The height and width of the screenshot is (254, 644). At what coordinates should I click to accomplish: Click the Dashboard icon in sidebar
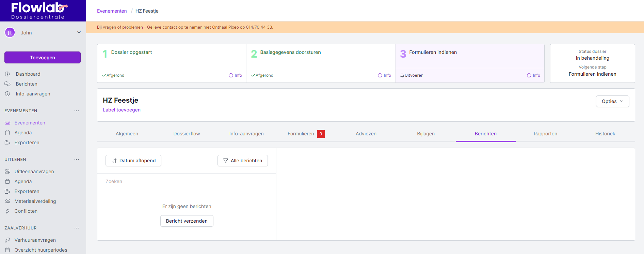click(7, 74)
